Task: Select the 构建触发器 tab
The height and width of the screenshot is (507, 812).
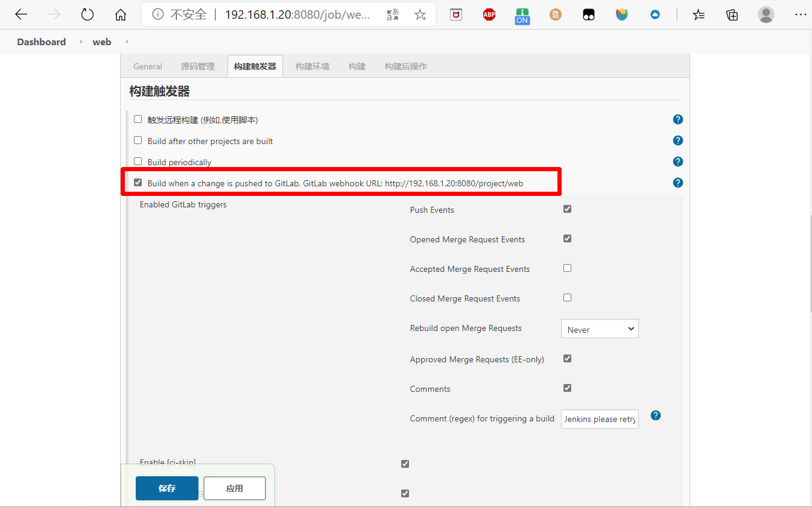Action: pos(255,66)
